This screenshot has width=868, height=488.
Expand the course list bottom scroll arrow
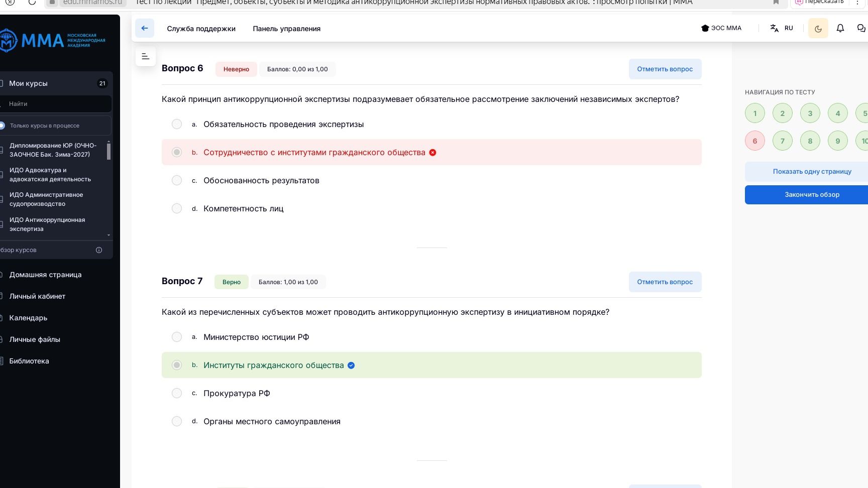[x=108, y=235]
